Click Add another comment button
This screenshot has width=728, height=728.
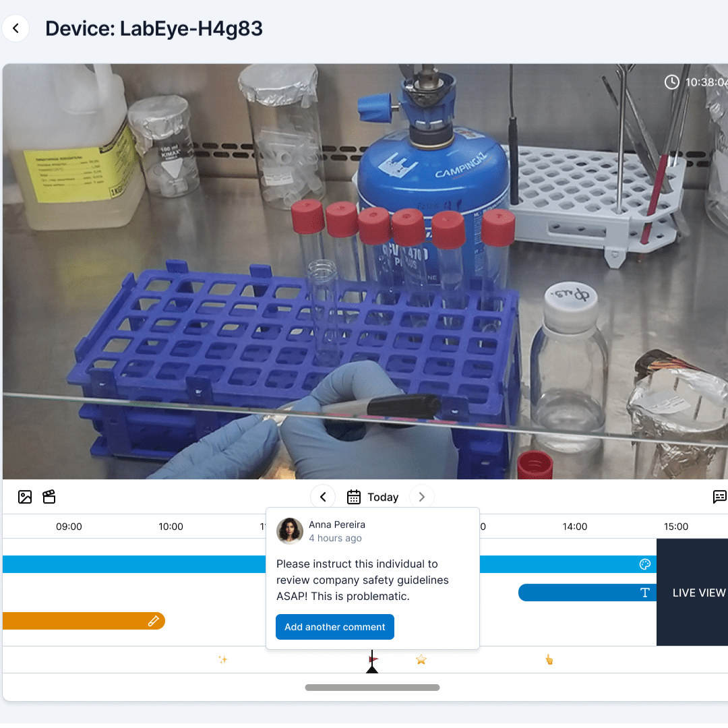[x=335, y=627]
